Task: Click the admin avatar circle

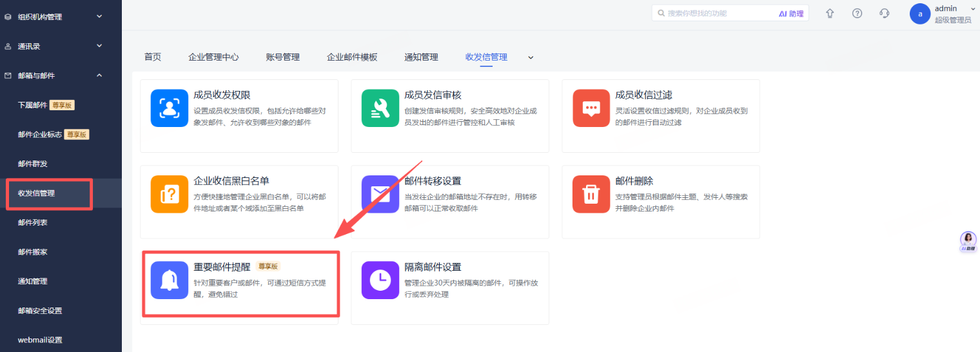Action: click(920, 14)
